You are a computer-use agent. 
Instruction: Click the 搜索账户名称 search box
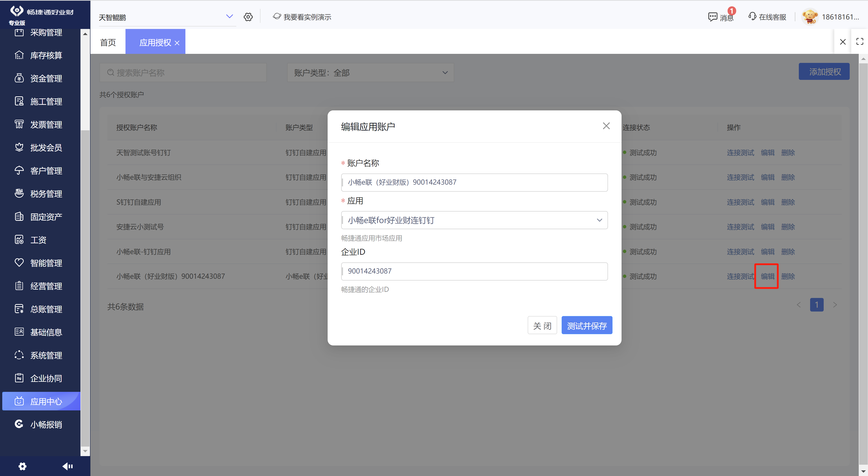(183, 72)
